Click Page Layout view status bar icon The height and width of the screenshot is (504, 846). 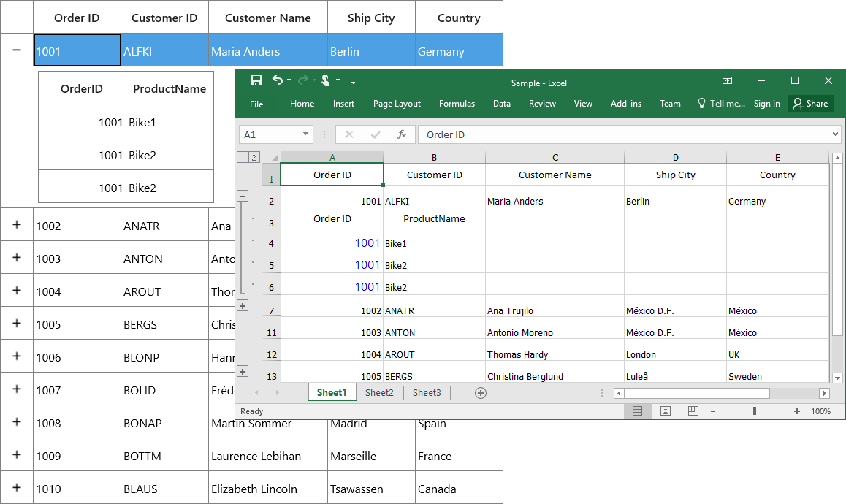[666, 411]
